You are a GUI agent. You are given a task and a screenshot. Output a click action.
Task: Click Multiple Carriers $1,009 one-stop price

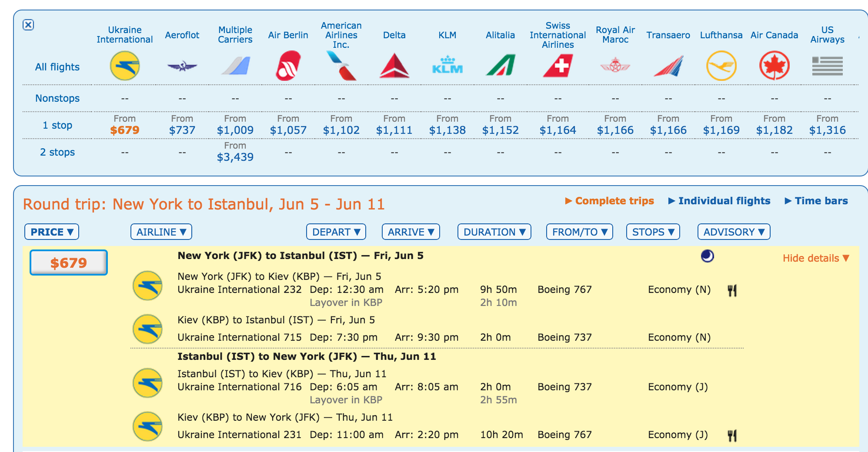235,130
